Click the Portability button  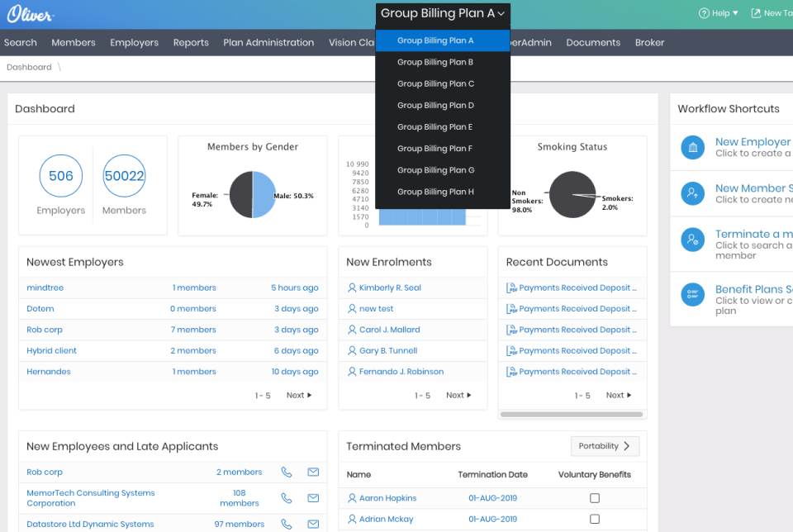605,445
